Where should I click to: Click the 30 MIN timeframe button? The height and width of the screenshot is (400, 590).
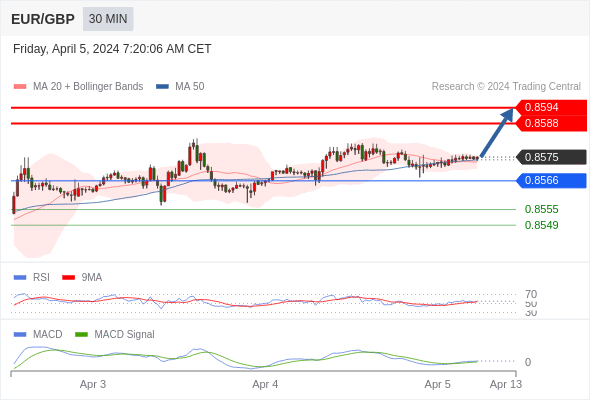click(x=108, y=19)
